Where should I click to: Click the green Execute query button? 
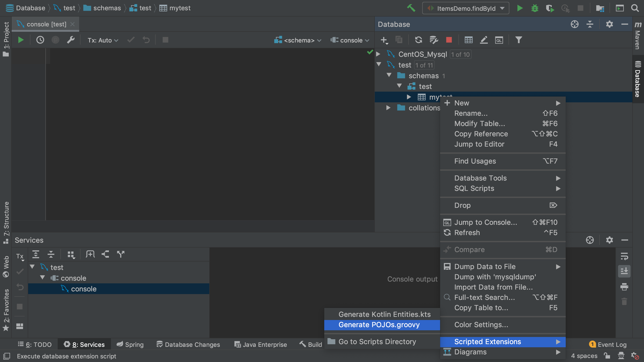[21, 40]
